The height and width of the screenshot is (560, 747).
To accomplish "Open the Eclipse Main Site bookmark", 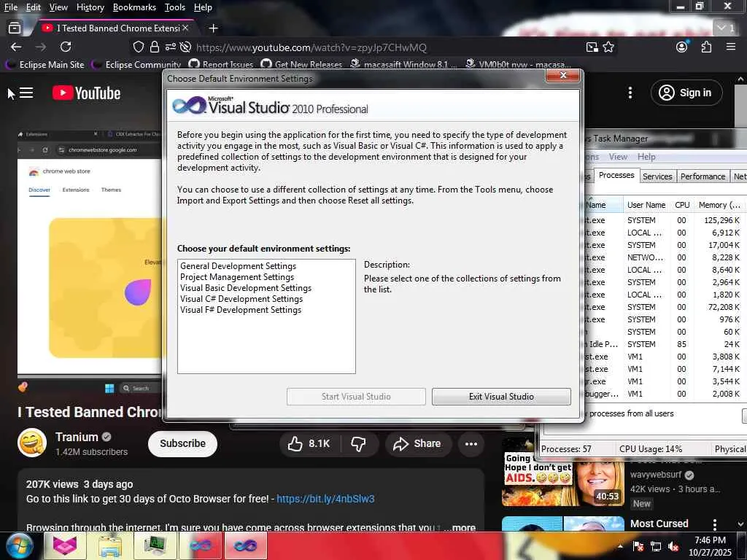I will pos(44,64).
